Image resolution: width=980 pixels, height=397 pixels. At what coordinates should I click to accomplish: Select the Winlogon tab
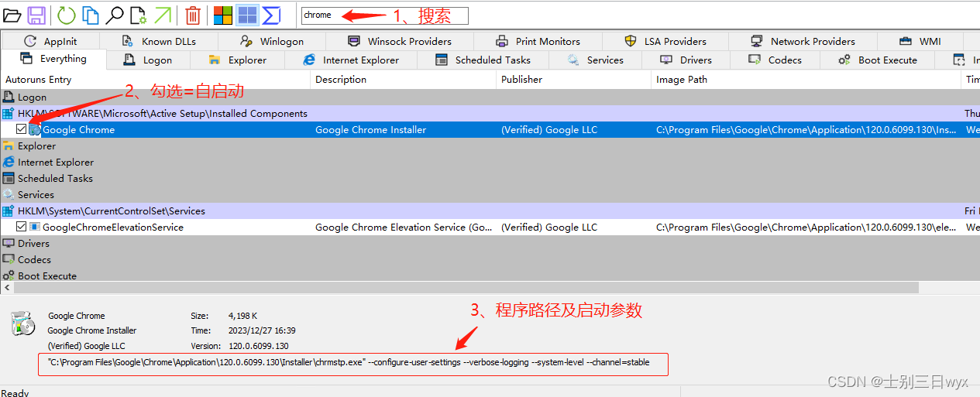[272, 41]
